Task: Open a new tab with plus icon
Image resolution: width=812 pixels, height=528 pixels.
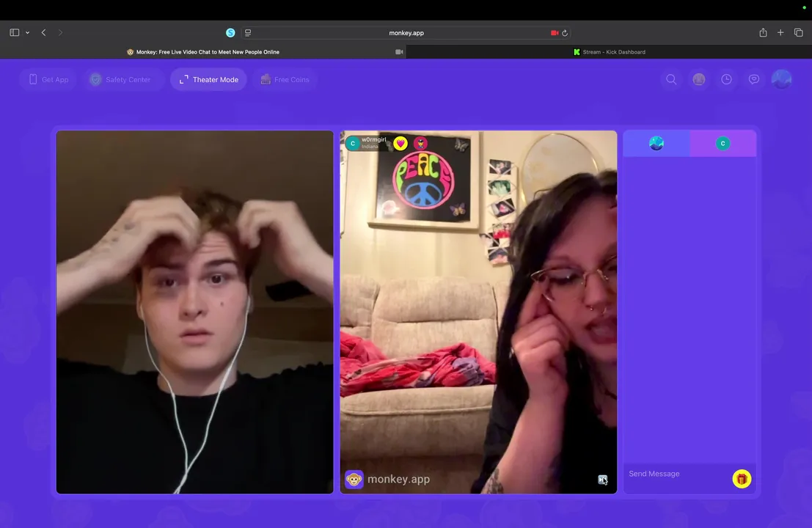Action: pos(780,32)
